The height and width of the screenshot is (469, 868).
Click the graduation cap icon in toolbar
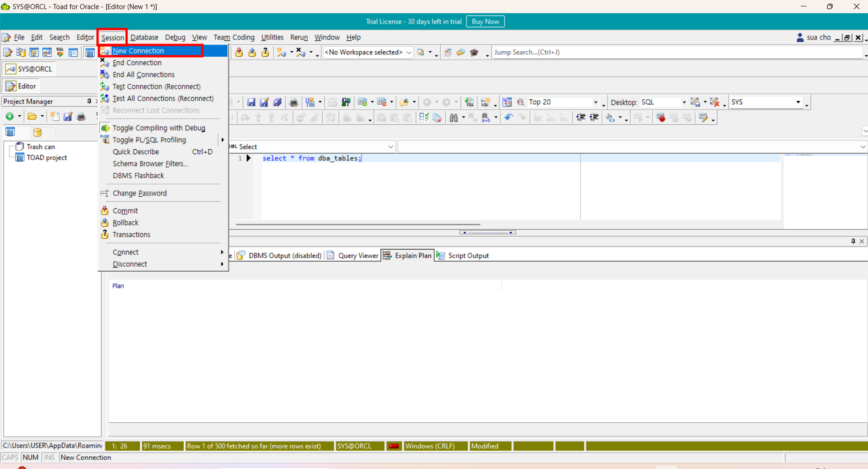(474, 53)
